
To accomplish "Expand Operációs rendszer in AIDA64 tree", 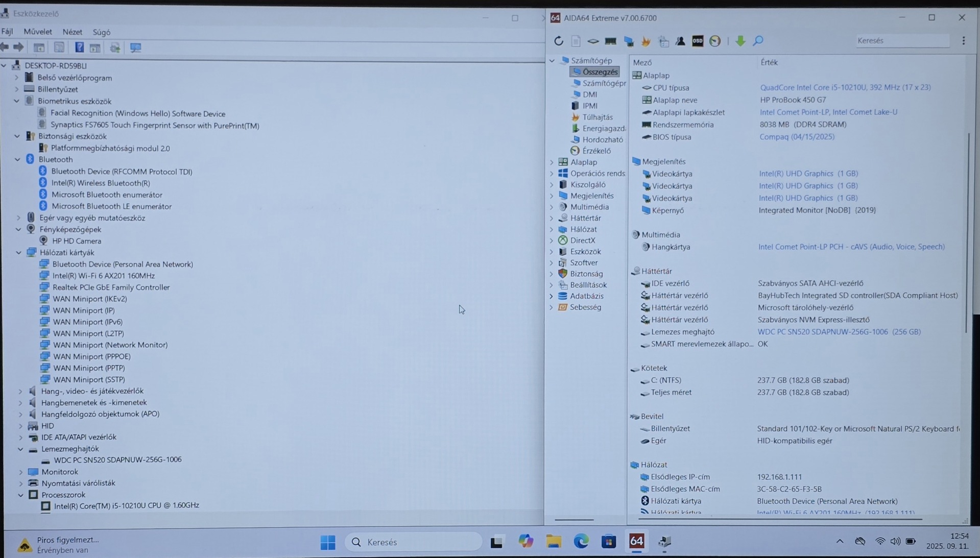I will 552,174.
